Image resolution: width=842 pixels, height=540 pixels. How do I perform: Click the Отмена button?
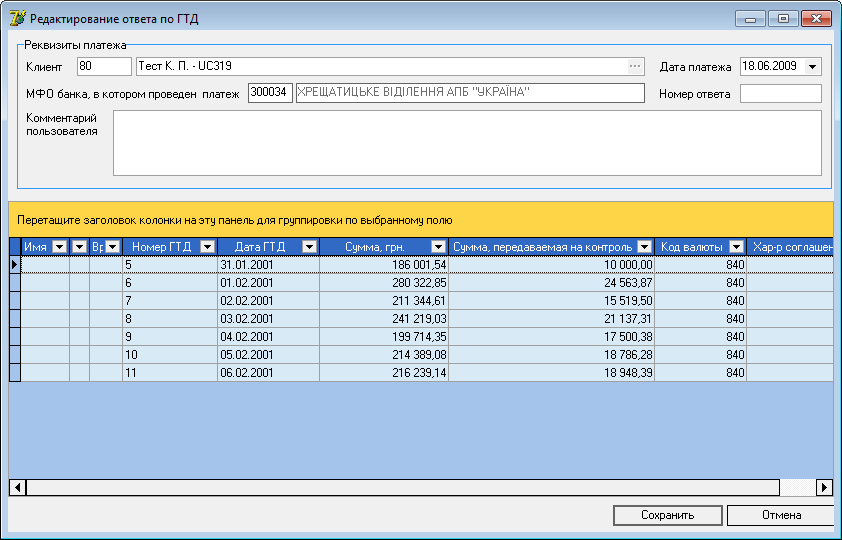(x=779, y=516)
